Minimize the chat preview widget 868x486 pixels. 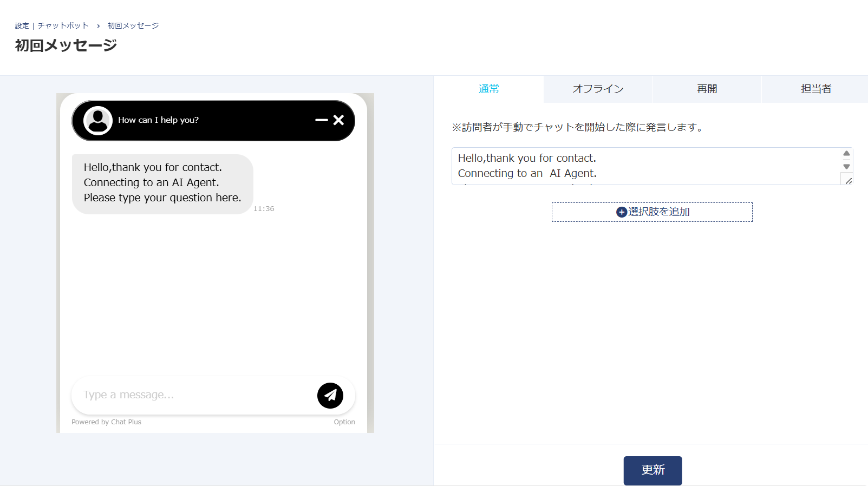pyautogui.click(x=322, y=120)
